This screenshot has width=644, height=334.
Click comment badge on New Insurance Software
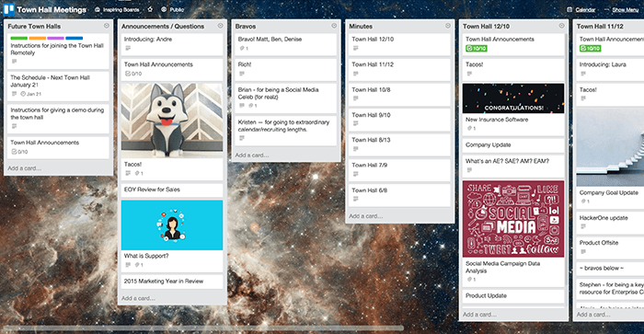click(x=471, y=129)
